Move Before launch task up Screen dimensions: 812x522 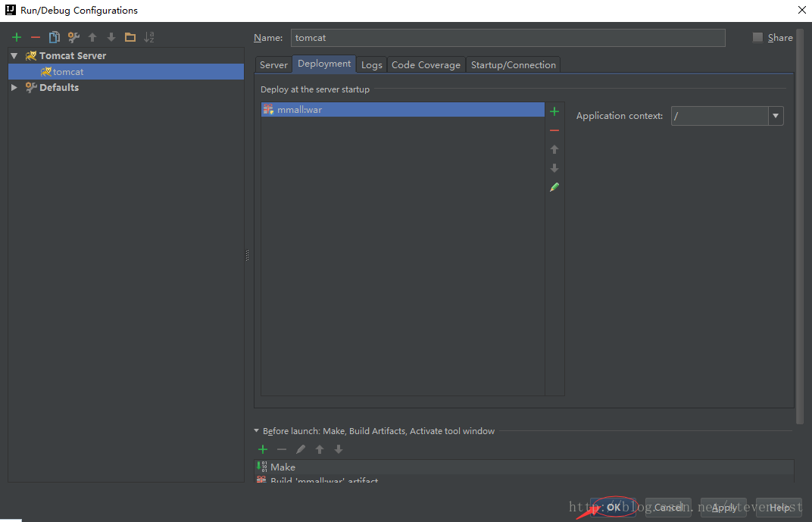[x=320, y=449]
